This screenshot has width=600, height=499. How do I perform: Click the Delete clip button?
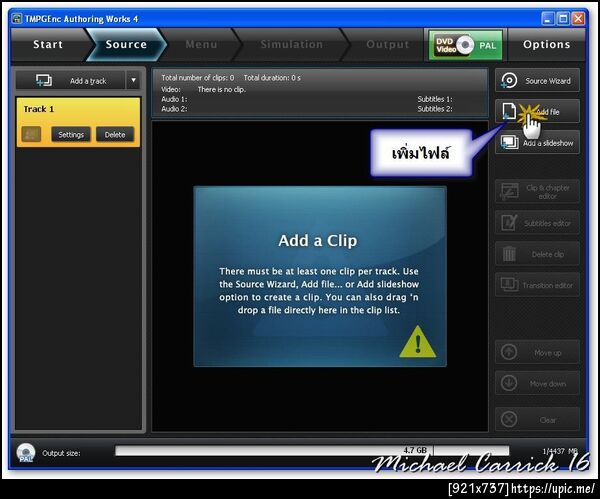tap(537, 254)
